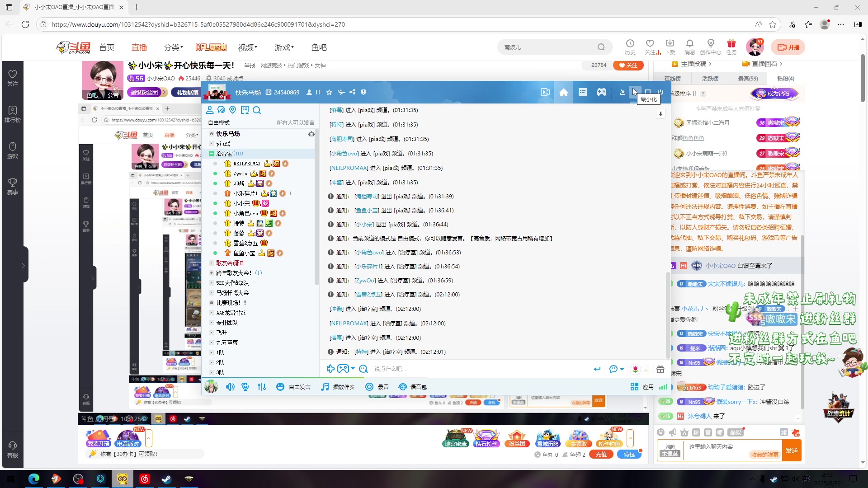Share the YY channel via share icon
The height and width of the screenshot is (488, 868).
click(352, 92)
